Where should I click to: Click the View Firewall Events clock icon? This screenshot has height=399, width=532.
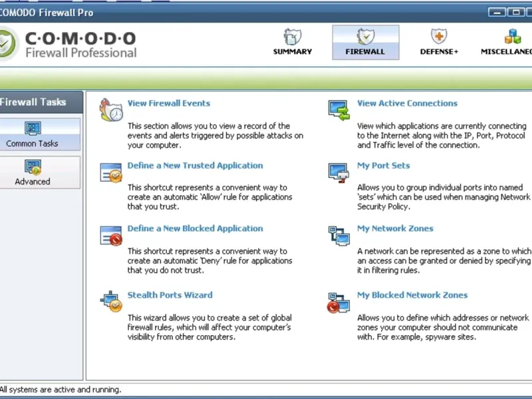pyautogui.click(x=111, y=110)
